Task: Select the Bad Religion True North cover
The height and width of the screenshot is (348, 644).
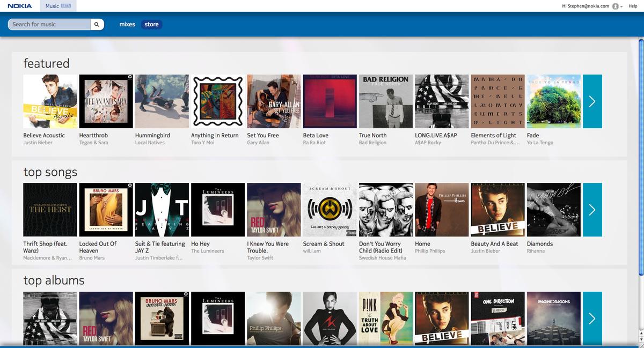Action: click(x=386, y=101)
